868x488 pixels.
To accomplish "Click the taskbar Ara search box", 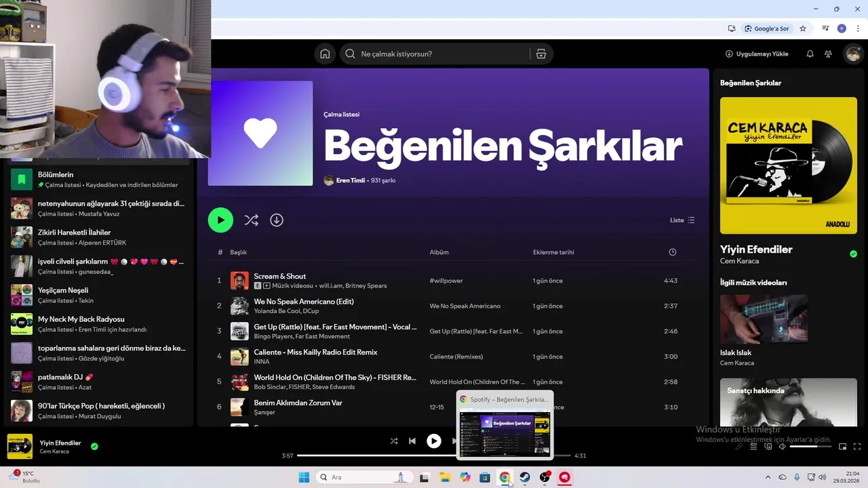I will (364, 478).
